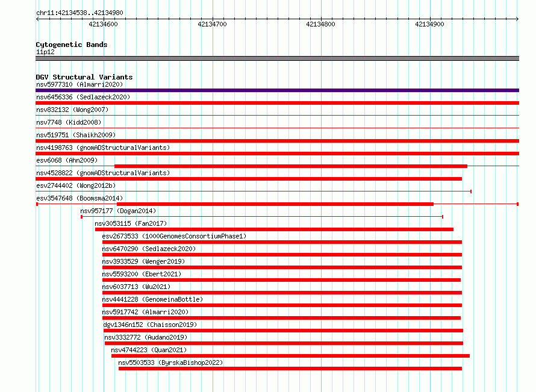Screen dimensions: 536x392
Task: Select nsv5917742 (Almarri2020) label
Action: [145, 312]
